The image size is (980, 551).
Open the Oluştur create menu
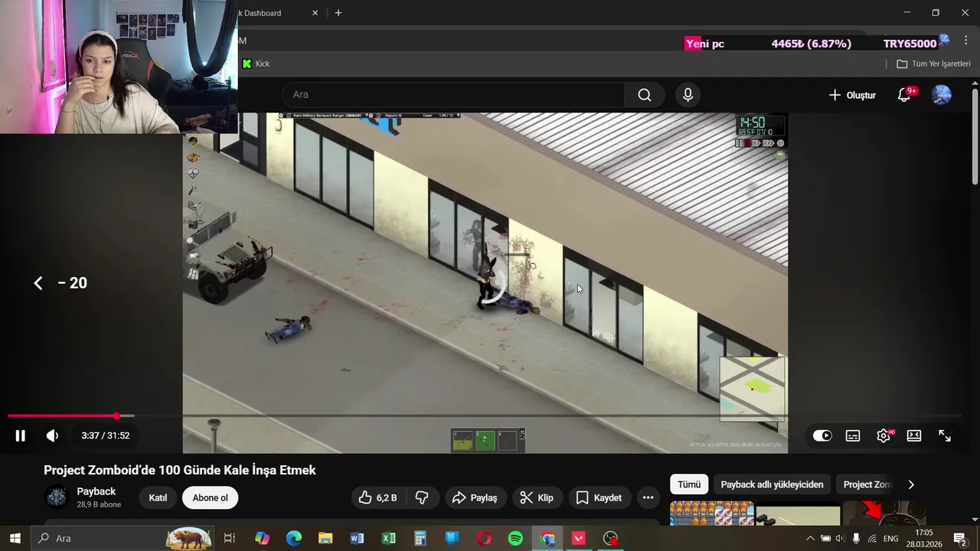pyautogui.click(x=852, y=95)
